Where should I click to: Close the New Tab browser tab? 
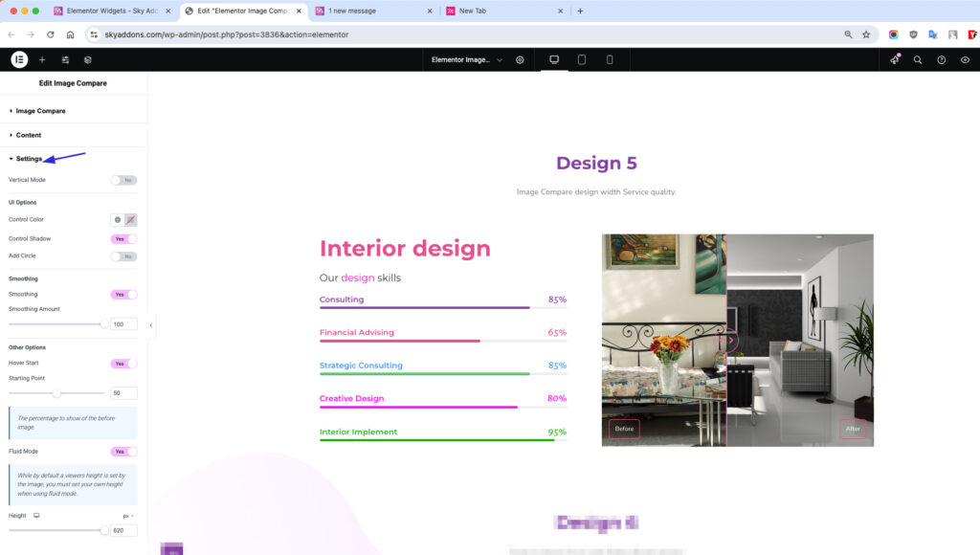560,11
